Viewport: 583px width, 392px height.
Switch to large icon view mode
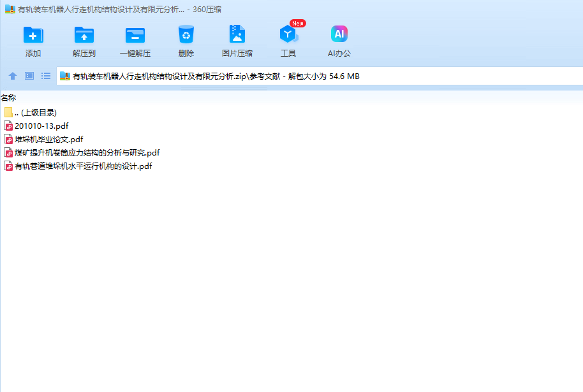[29, 76]
